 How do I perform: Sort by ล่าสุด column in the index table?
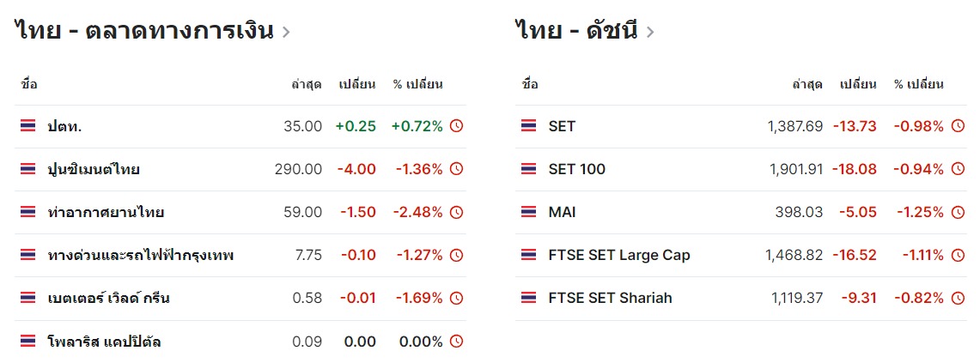point(807,84)
